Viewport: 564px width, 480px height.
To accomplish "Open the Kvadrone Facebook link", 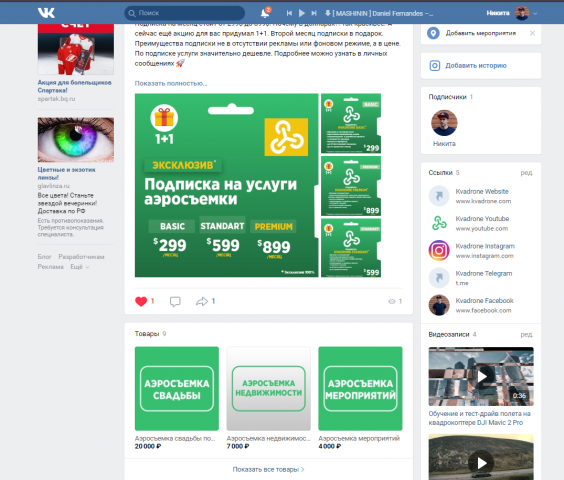I will 485,300.
